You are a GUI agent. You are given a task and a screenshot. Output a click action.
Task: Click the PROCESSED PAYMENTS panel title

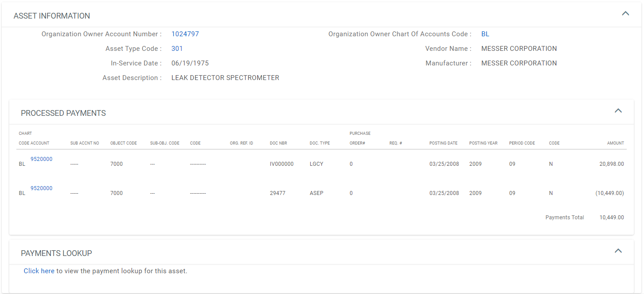click(63, 113)
